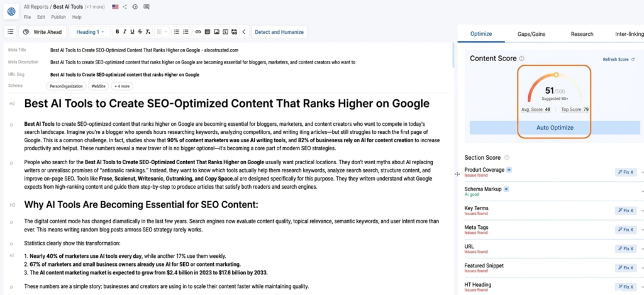Click the content score gauge marker
This screenshot has width=644, height=295.
(556, 75)
